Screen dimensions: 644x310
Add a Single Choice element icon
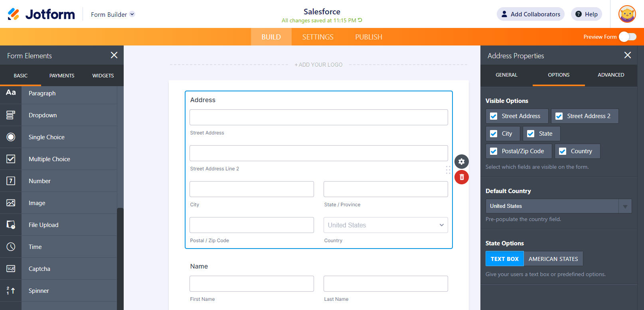11,137
